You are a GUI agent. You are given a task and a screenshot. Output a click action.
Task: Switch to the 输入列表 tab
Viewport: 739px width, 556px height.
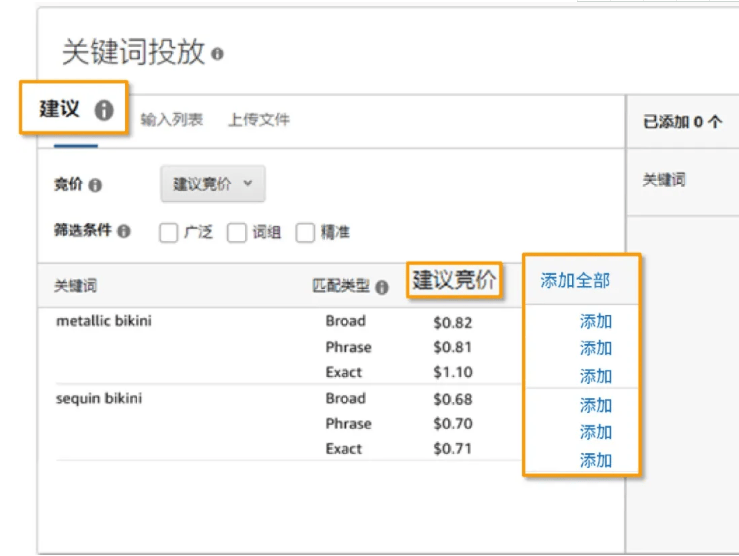pos(172,120)
